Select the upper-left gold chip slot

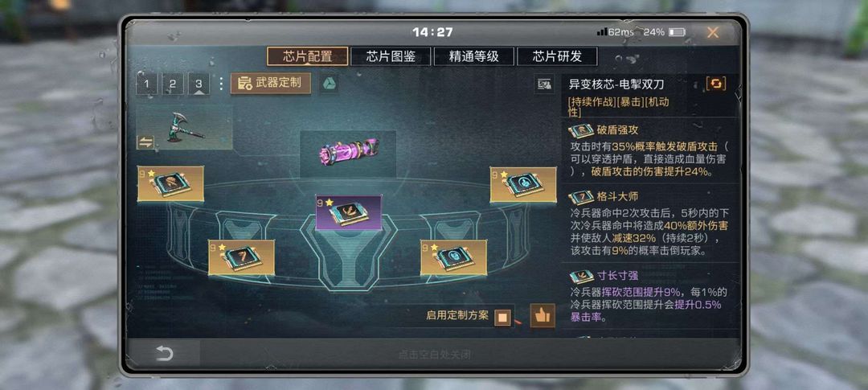[x=170, y=183]
